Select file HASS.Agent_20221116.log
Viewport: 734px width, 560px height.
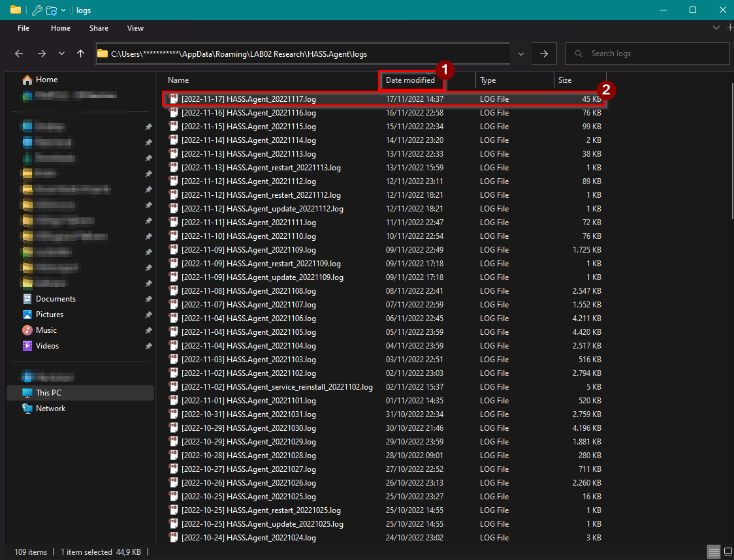coord(249,113)
